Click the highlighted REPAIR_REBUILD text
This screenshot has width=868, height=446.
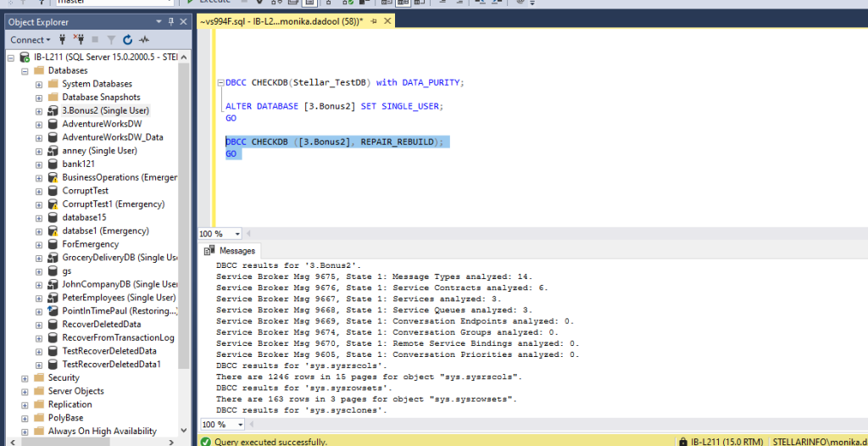pyautogui.click(x=397, y=142)
